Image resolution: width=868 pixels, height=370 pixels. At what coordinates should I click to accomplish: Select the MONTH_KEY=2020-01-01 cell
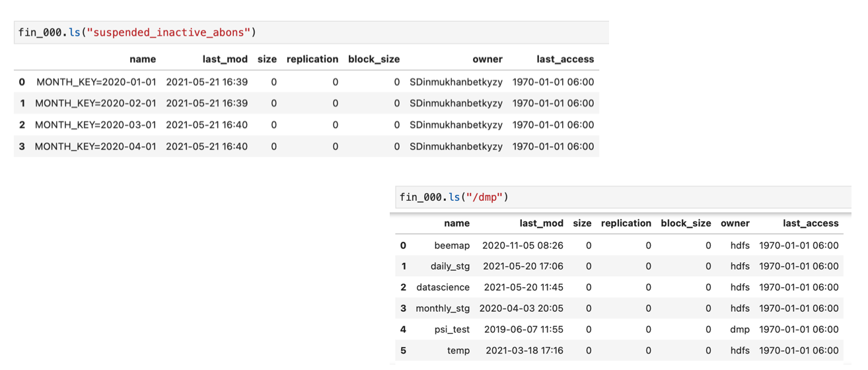coord(96,82)
